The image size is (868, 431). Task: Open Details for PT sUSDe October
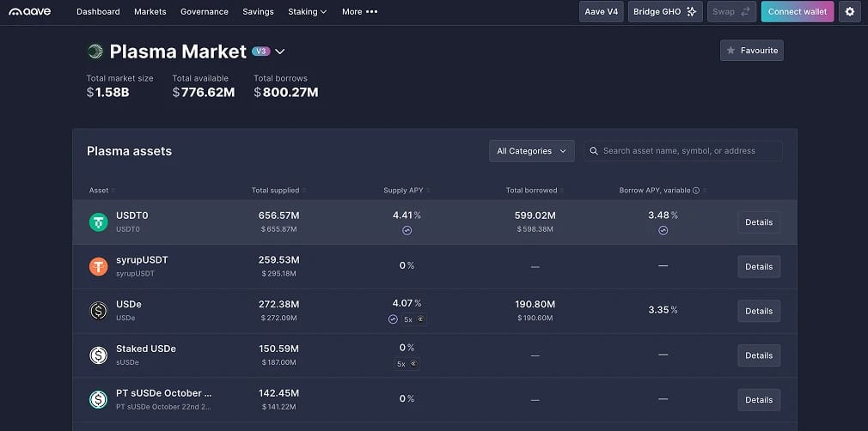tap(759, 399)
